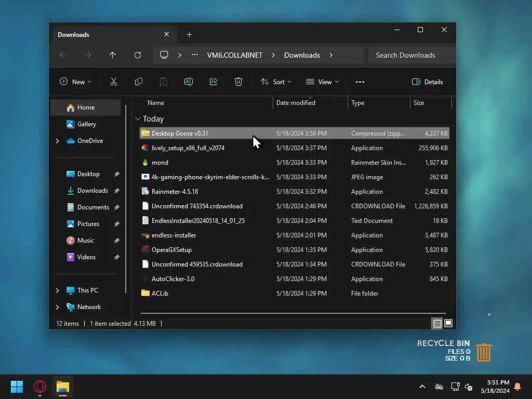Select Unconfirmed 743354.crdownload file
The height and width of the screenshot is (399, 532).
(295, 206)
